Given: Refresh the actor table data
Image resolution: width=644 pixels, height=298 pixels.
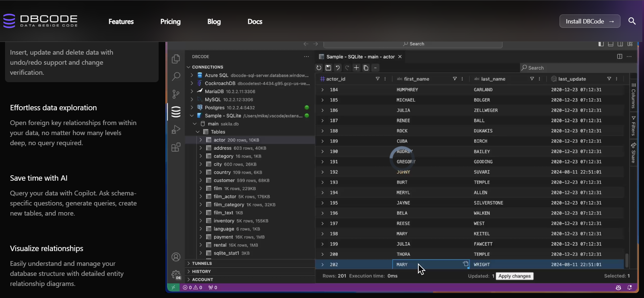Looking at the screenshot, I should (x=319, y=68).
